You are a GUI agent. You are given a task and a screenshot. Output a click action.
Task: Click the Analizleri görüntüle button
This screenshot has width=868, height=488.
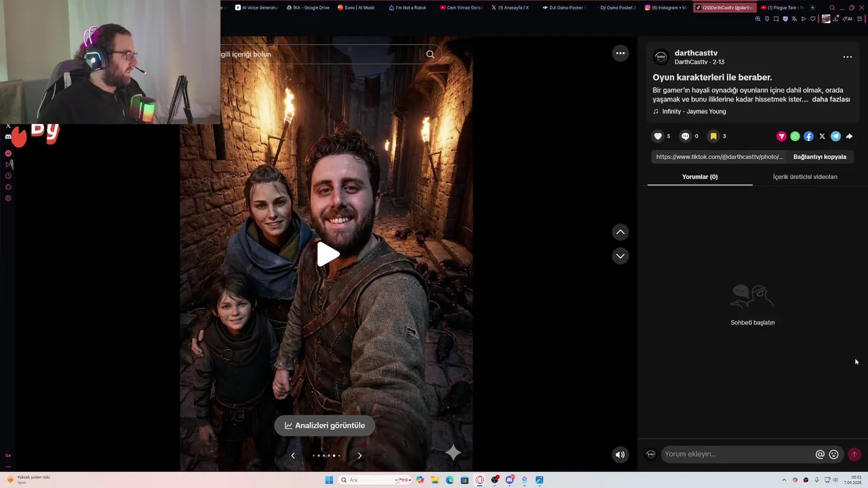[325, 426]
